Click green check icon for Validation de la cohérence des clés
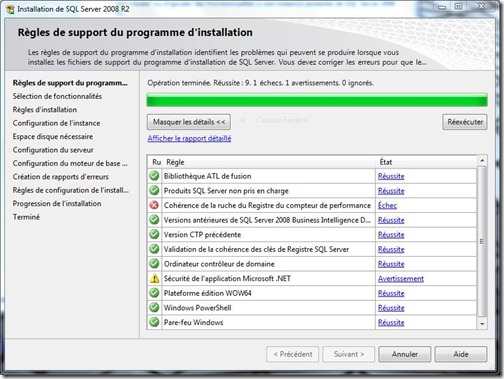 (154, 249)
